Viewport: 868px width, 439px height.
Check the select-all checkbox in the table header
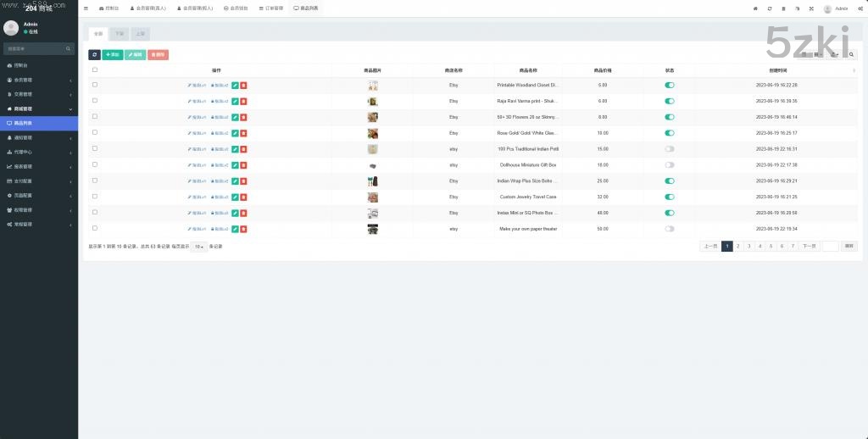click(x=95, y=69)
